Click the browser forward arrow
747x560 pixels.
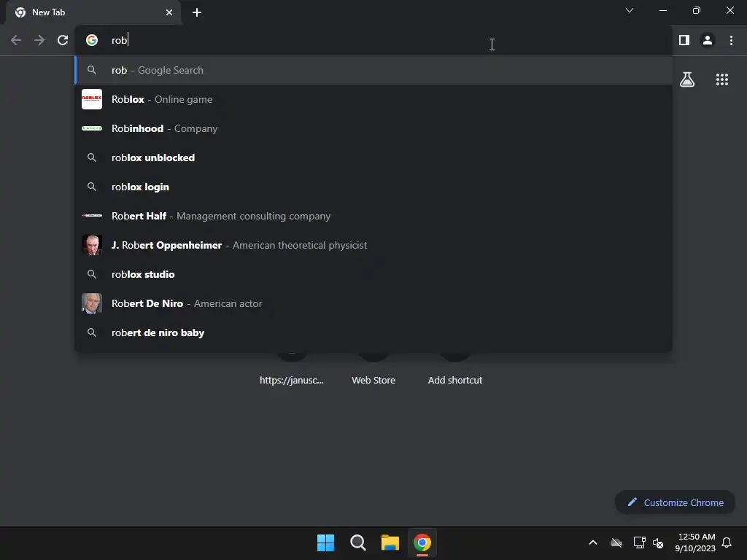(x=39, y=41)
